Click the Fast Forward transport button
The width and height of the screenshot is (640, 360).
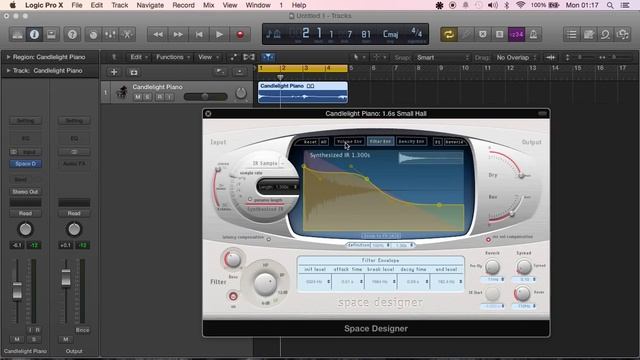click(x=178, y=35)
